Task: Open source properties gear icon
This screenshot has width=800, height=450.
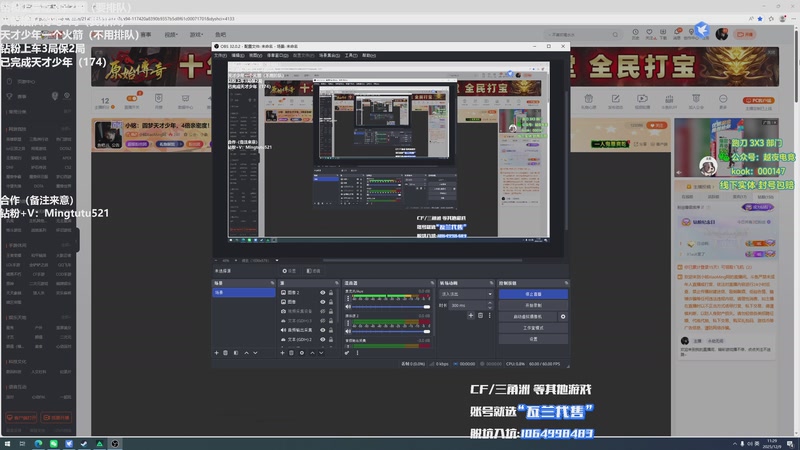Action: [x=302, y=353]
